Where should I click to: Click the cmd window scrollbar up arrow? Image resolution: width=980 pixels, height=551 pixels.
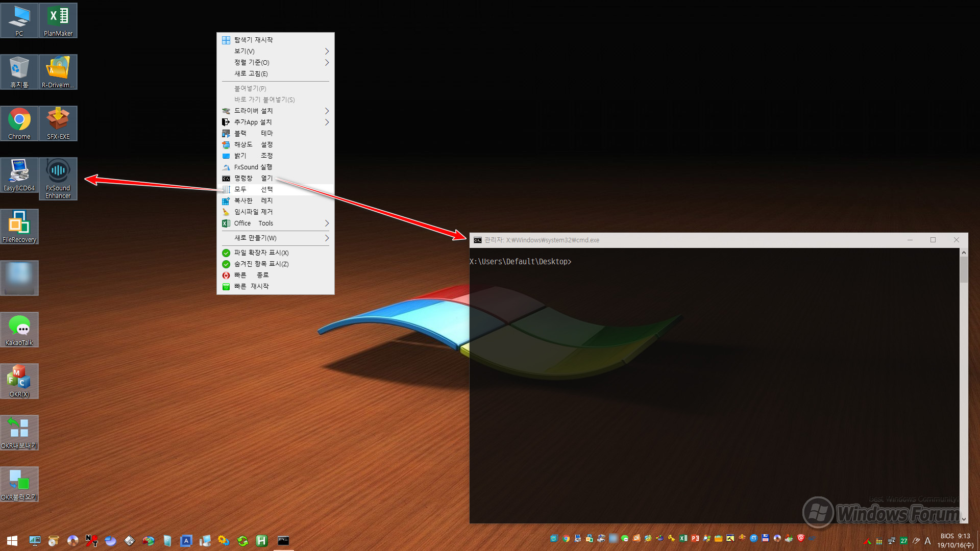pyautogui.click(x=964, y=253)
